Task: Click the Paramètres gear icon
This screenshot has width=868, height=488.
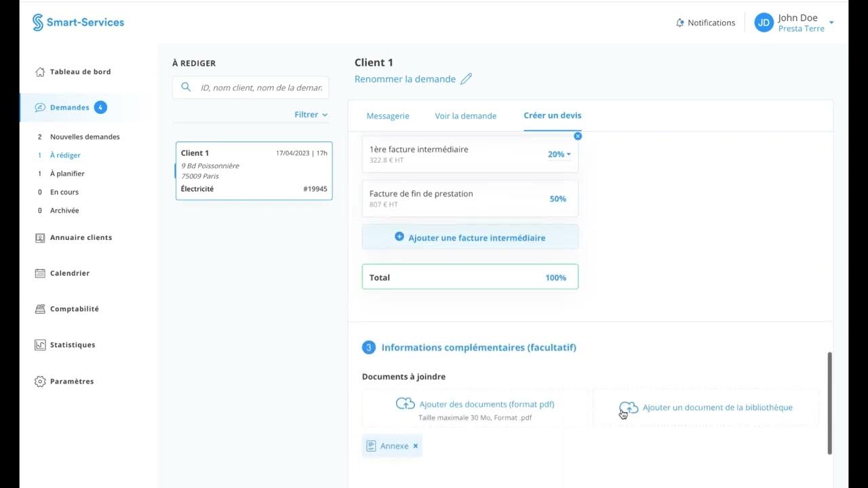Action: click(x=40, y=382)
